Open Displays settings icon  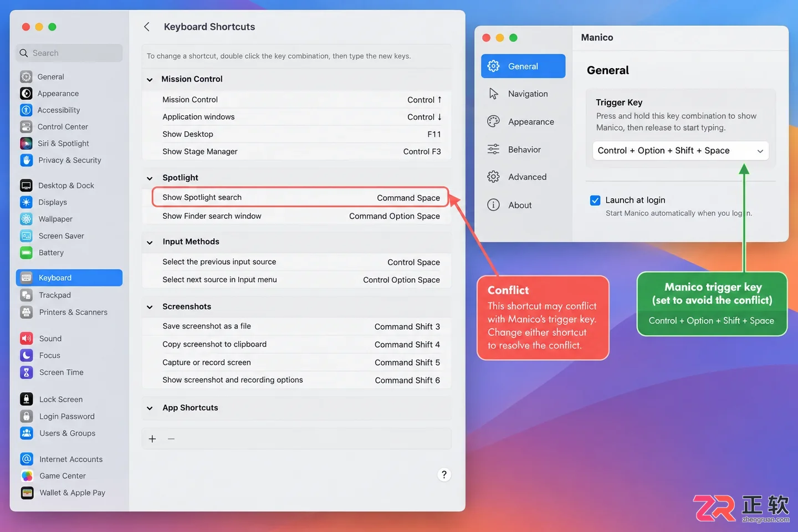[26, 202]
